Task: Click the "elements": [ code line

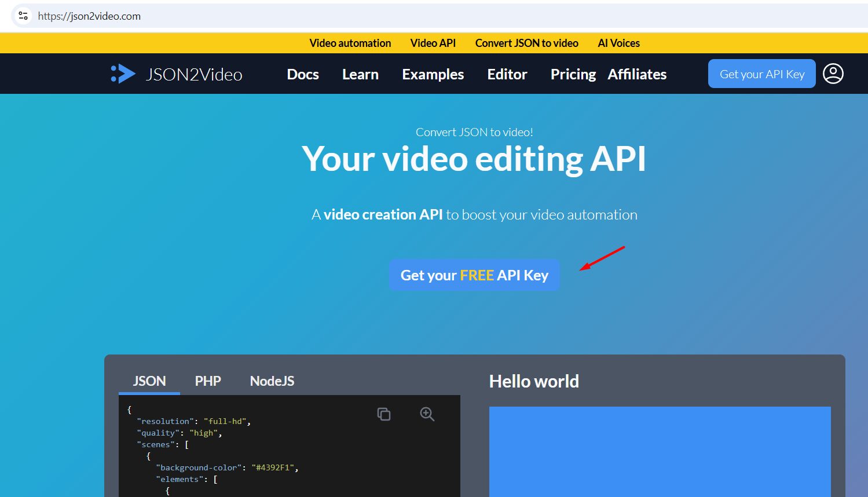Action: tap(186, 479)
